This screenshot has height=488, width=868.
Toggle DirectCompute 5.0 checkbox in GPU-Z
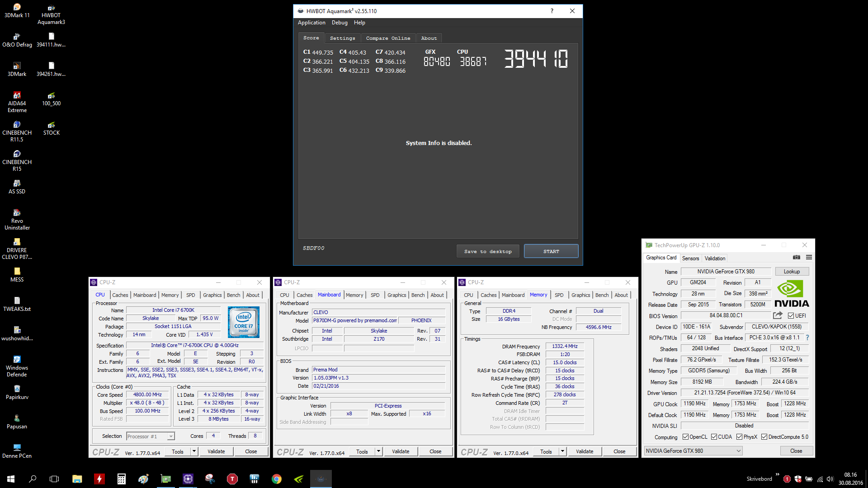point(764,437)
